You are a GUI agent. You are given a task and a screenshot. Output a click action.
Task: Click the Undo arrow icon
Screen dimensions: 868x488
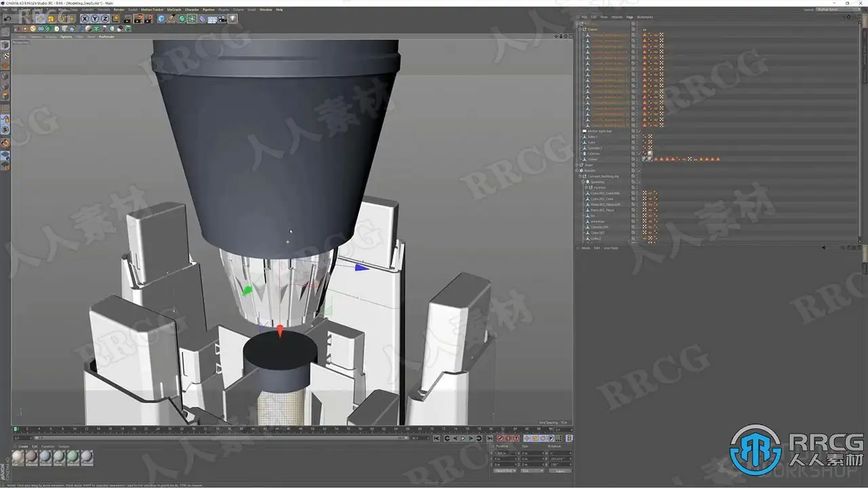(x=7, y=19)
